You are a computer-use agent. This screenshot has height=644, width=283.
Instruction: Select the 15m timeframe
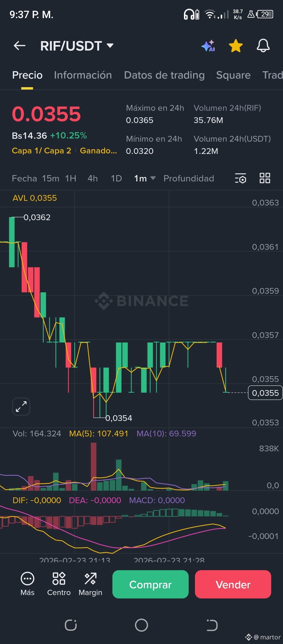(x=51, y=178)
